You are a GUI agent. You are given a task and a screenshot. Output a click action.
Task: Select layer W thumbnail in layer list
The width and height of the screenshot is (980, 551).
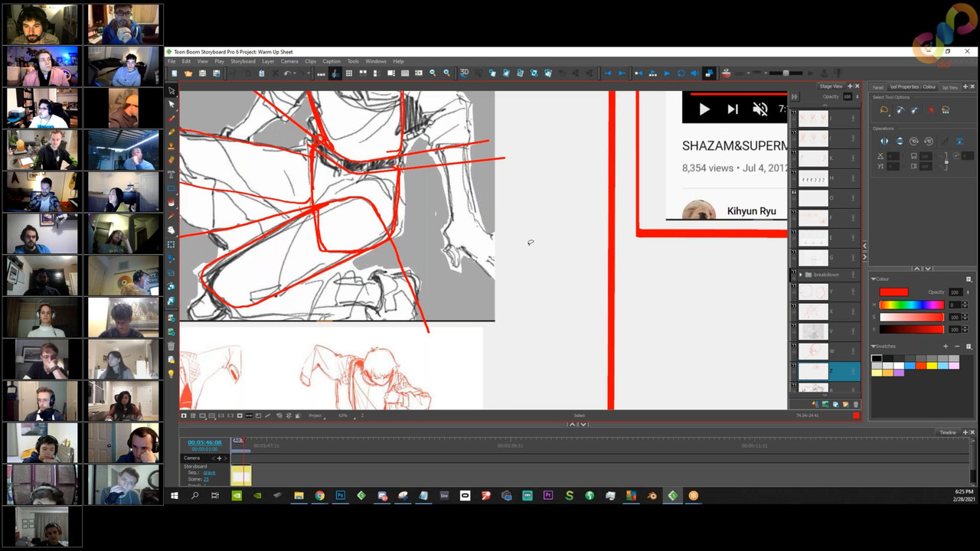point(813,351)
